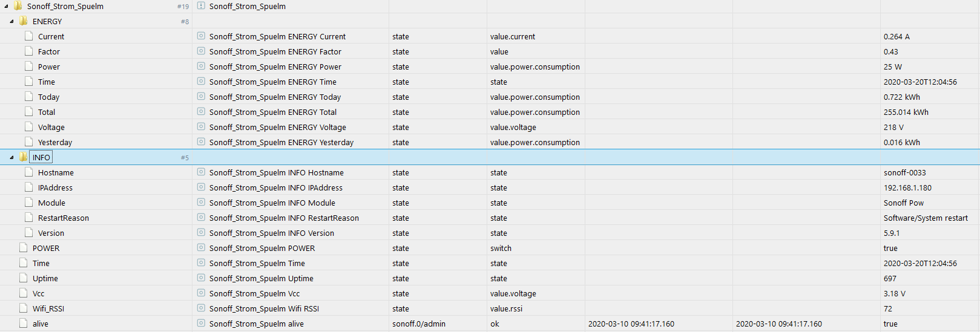Click the ok role in alive row
Image resolution: width=980 pixels, height=332 pixels.
click(x=495, y=324)
